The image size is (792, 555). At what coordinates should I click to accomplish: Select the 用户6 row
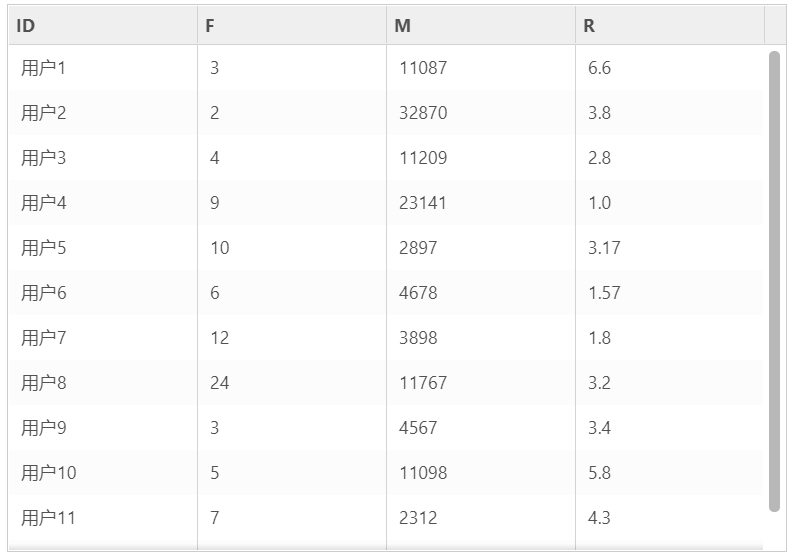386,292
